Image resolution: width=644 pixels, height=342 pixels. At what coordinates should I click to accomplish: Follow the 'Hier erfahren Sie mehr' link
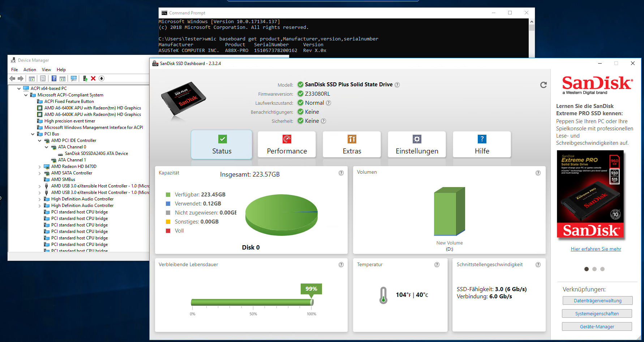[596, 249]
